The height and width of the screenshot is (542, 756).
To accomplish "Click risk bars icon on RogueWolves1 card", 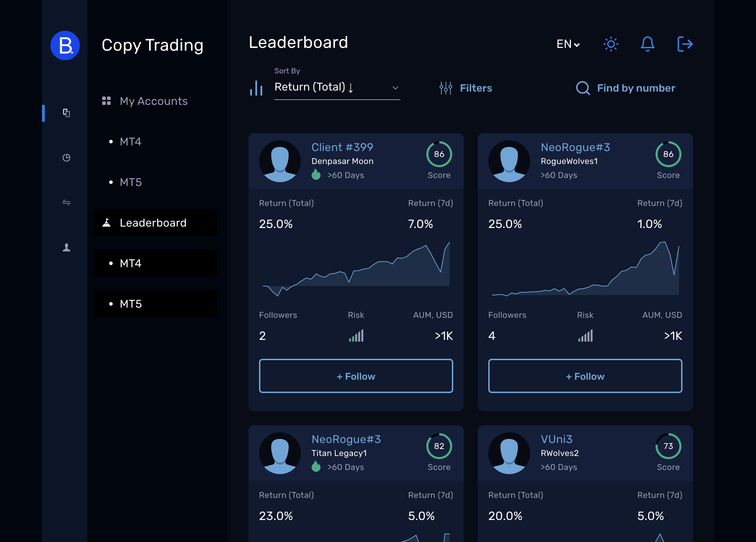I will pyautogui.click(x=586, y=336).
